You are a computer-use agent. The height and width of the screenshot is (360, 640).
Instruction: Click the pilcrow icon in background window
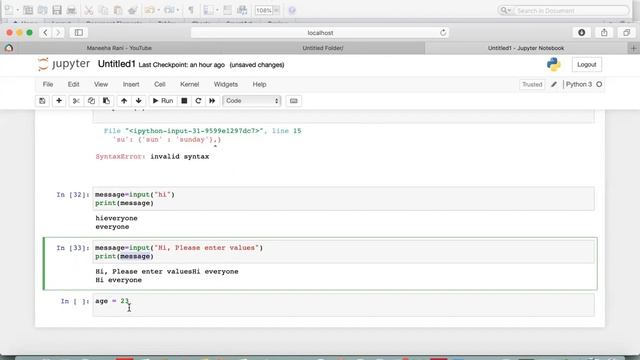point(191,10)
